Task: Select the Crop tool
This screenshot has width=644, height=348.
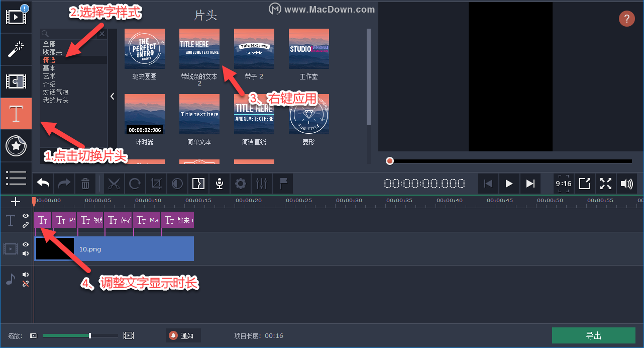Action: 156,184
